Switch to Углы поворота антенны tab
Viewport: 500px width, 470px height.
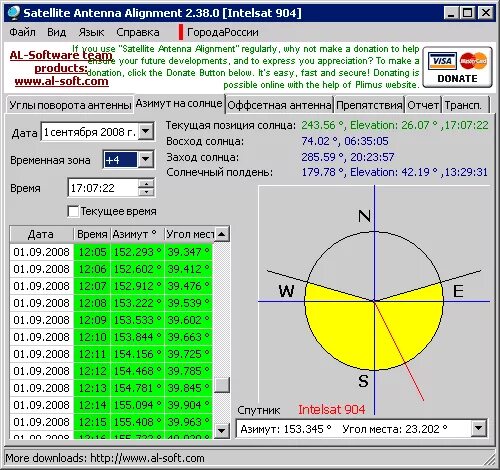click(x=70, y=105)
